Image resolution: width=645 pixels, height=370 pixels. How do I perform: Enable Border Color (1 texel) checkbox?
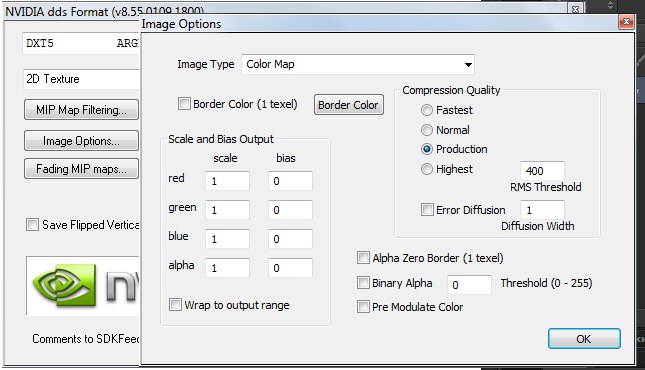184,103
